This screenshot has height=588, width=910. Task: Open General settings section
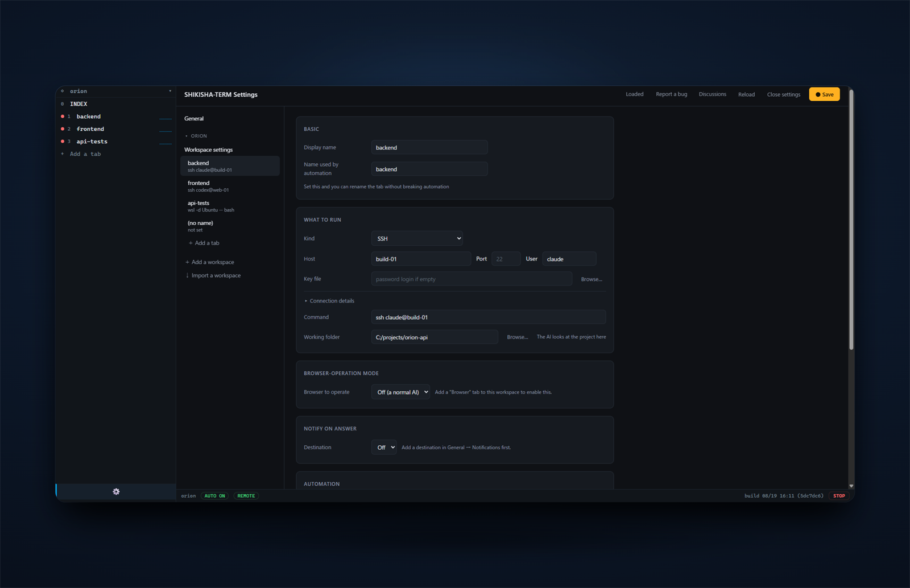coord(194,118)
